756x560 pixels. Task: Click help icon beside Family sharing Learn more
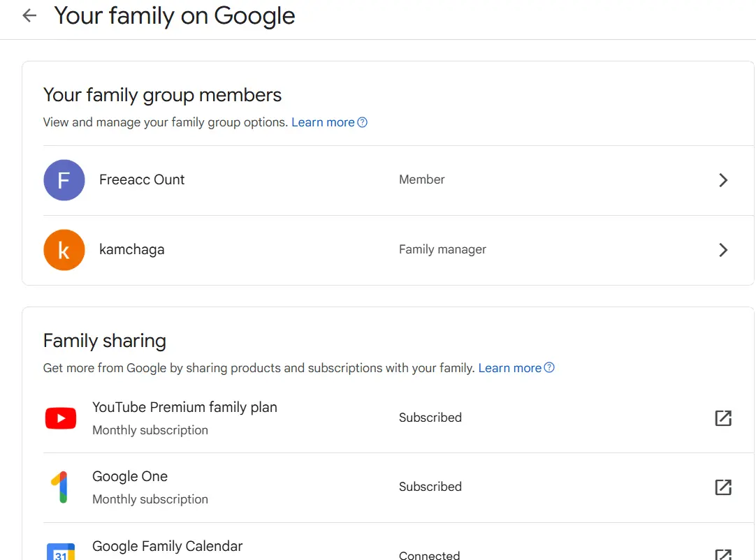[x=549, y=368]
